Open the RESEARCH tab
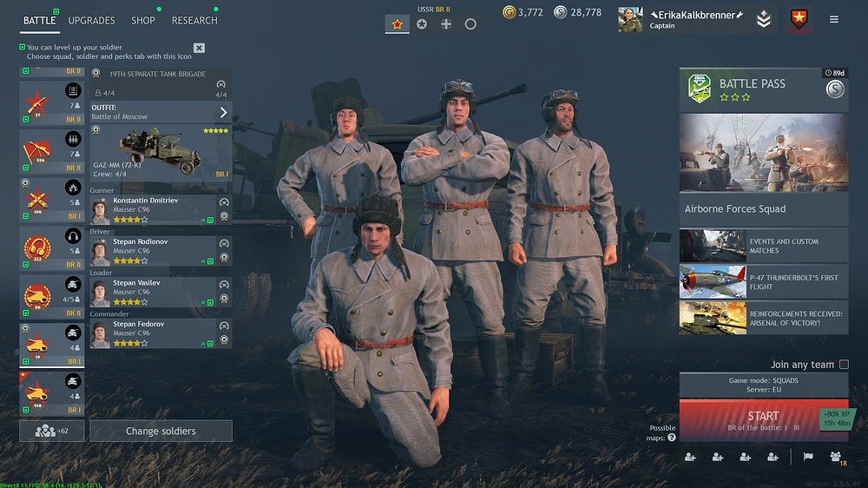The width and height of the screenshot is (868, 488). coord(194,21)
